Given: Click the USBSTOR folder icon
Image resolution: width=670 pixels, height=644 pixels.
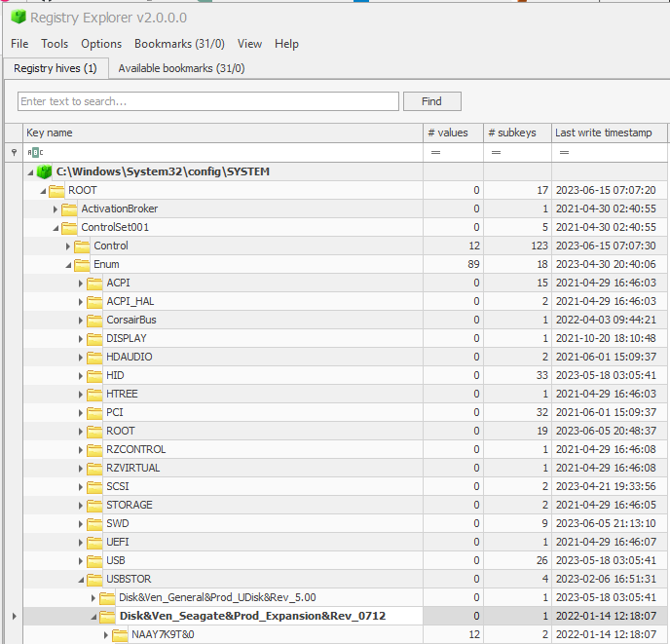Looking at the screenshot, I should point(94,580).
